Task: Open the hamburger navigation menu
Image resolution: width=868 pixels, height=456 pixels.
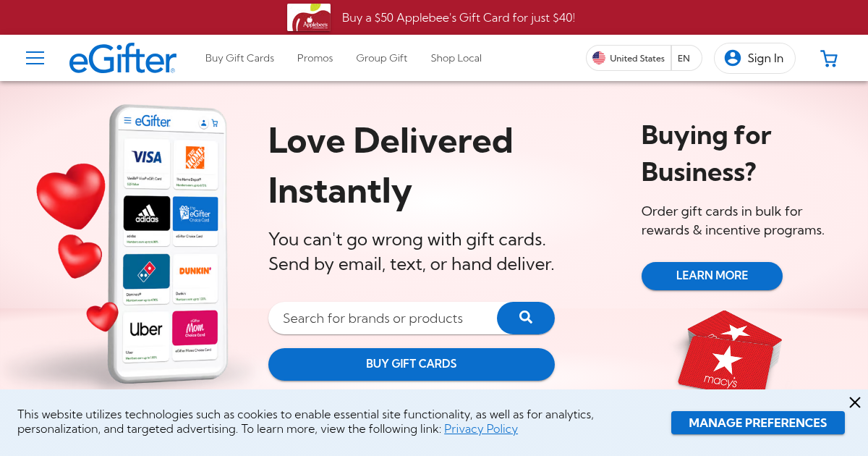Action: 35,58
